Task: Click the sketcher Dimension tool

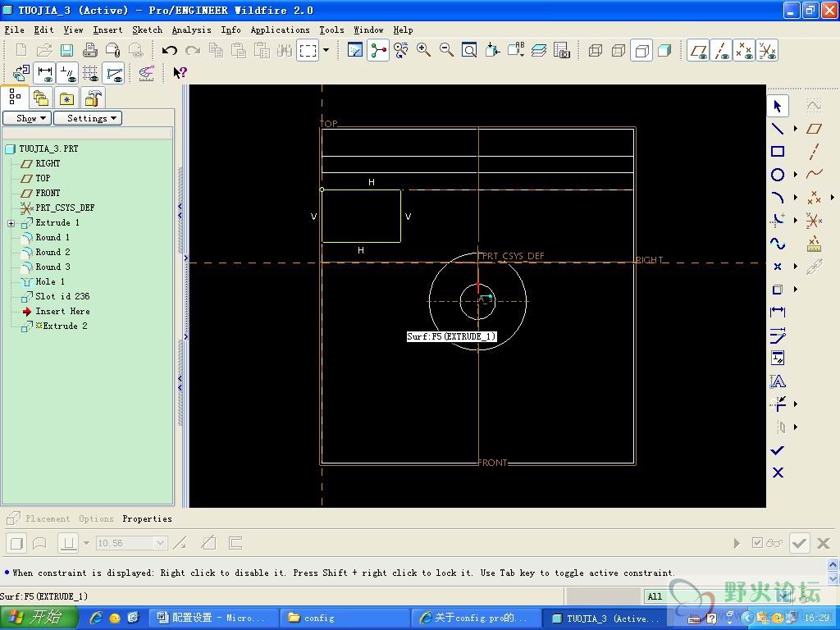Action: point(778,313)
